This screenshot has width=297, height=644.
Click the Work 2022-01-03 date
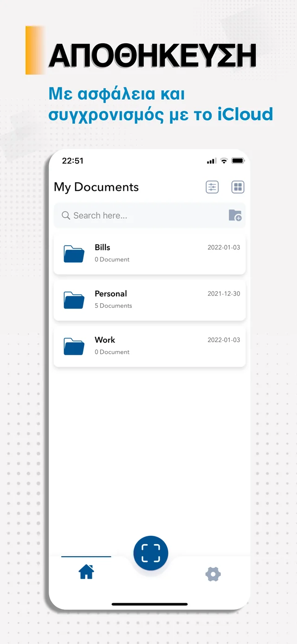(x=224, y=340)
